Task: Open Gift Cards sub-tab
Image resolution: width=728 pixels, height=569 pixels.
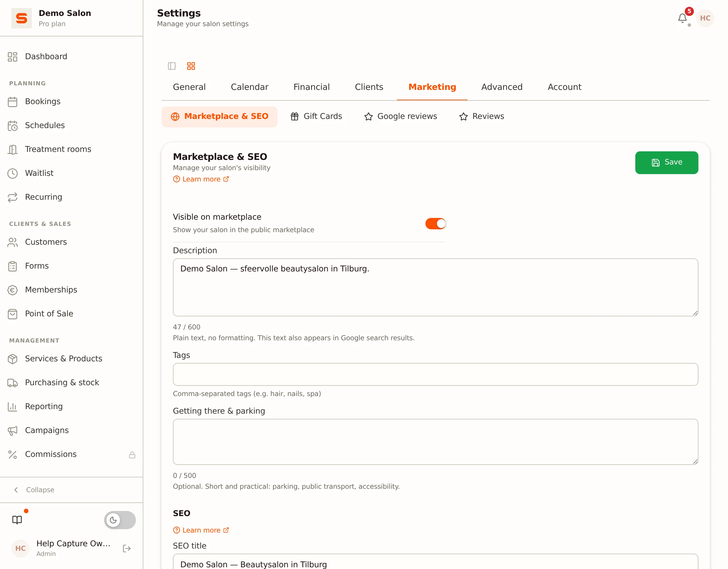Action: pos(316,116)
